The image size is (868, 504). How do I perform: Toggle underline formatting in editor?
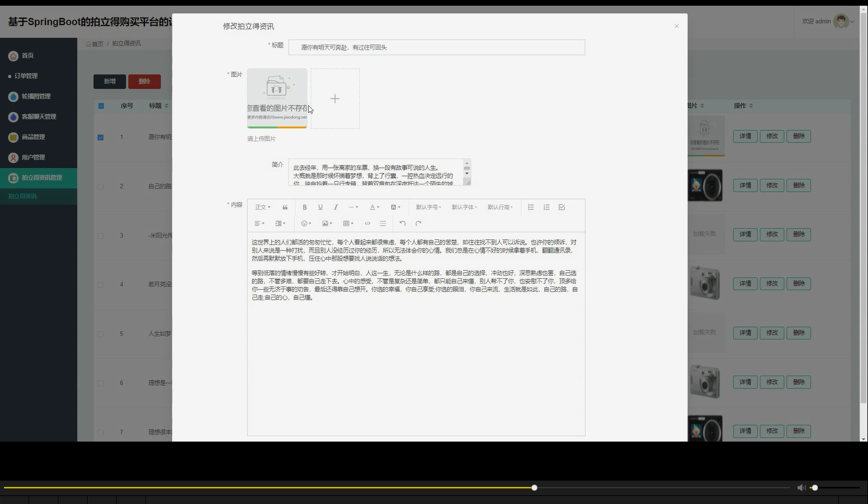(320, 207)
